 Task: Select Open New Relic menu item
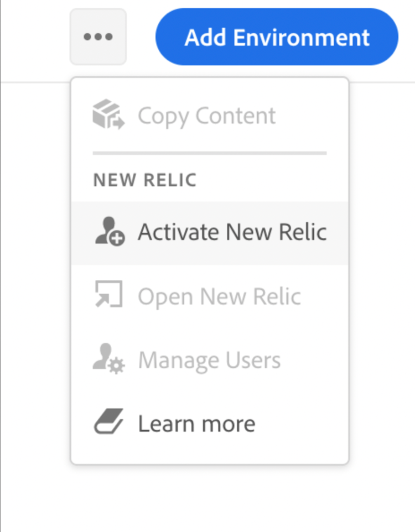pos(210,296)
